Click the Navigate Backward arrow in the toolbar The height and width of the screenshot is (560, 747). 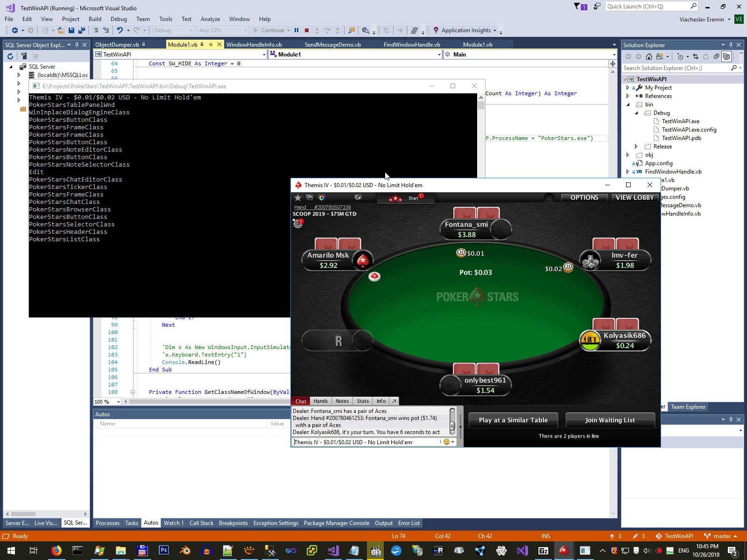point(15,30)
